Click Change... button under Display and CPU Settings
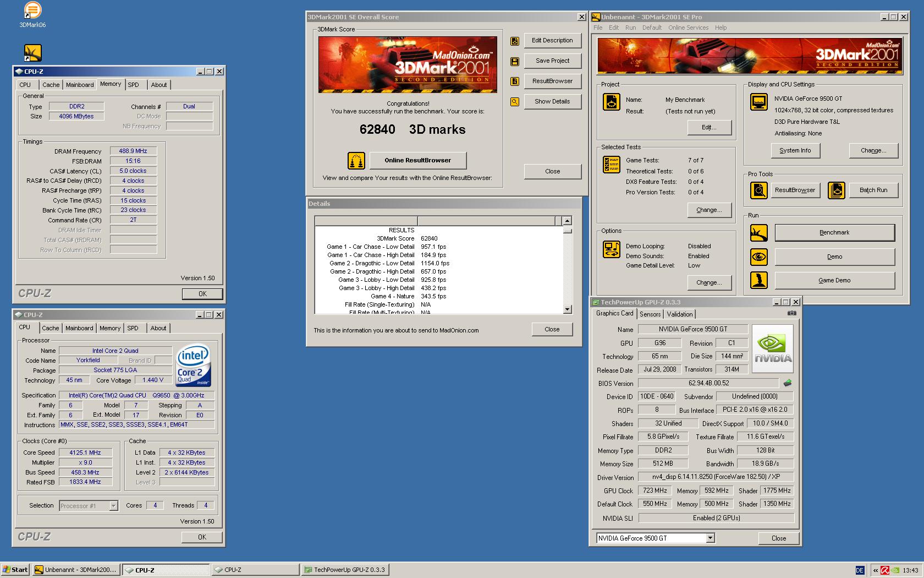Screen dimensions: 924x578 point(873,151)
